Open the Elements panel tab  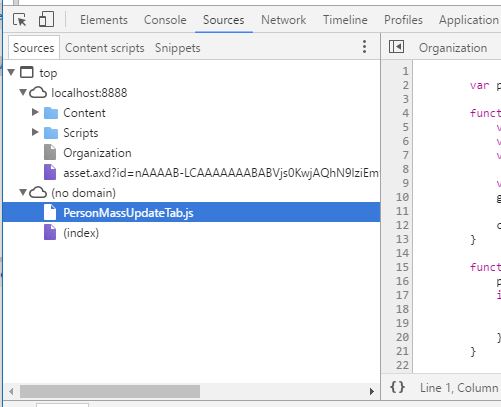104,20
